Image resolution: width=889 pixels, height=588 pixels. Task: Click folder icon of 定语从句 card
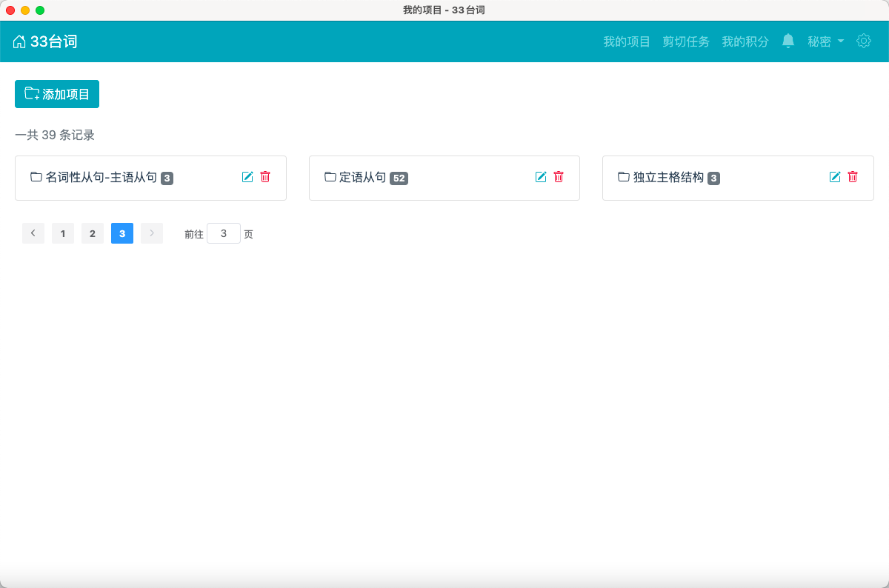pyautogui.click(x=330, y=176)
